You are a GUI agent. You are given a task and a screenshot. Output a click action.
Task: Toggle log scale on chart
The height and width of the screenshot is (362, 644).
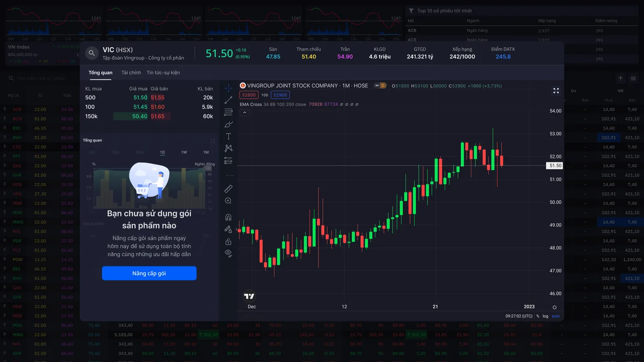click(546, 316)
